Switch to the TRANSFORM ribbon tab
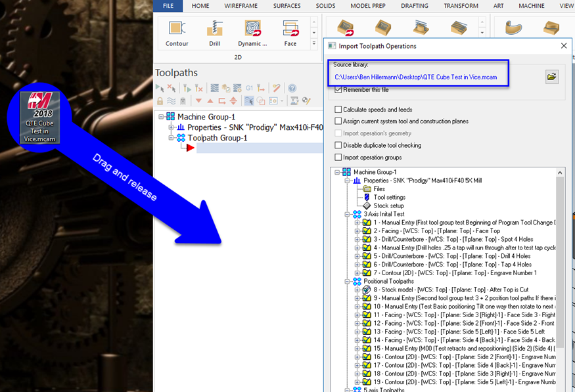This screenshot has width=575, height=392. pos(461,6)
